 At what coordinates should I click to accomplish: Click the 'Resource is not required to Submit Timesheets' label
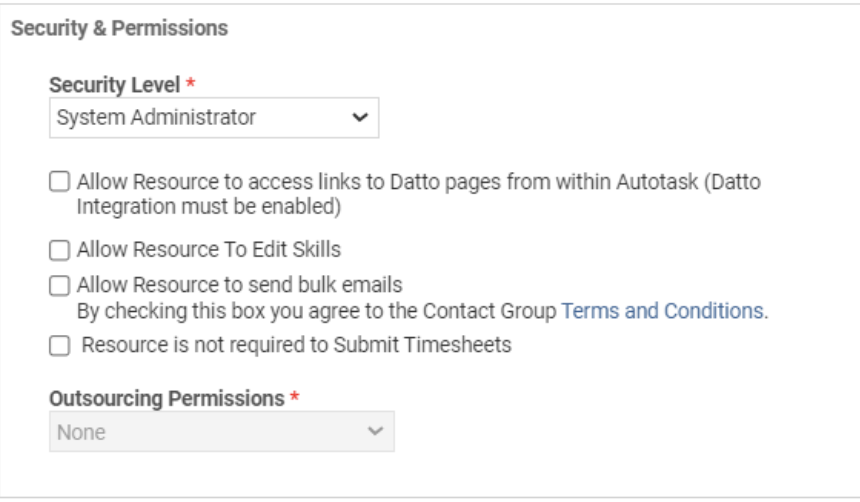(296, 345)
